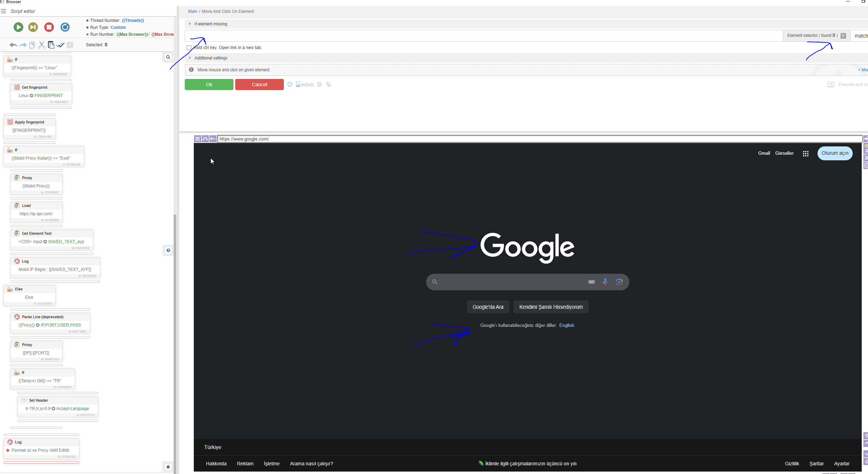Image resolution: width=868 pixels, height=474 pixels.
Task: Click the paste clipboard icon
Action: coord(51,45)
